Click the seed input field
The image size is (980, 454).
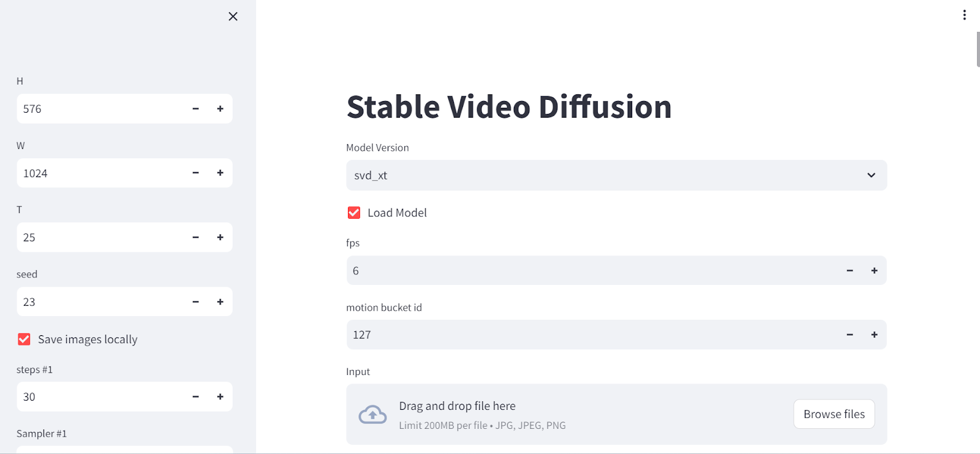[100, 301]
